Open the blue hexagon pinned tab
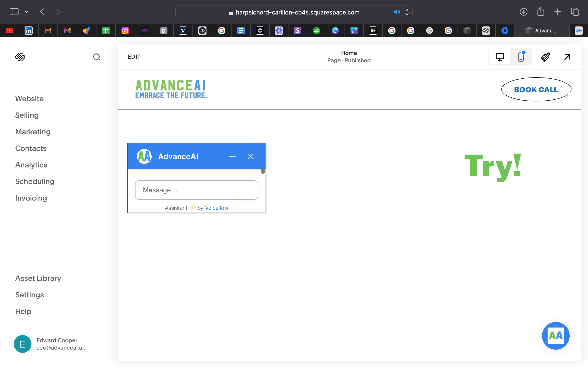 pos(505,31)
